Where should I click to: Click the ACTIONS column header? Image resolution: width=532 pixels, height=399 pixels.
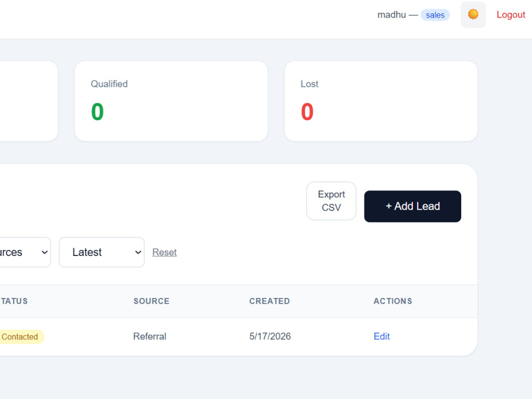pyautogui.click(x=393, y=301)
